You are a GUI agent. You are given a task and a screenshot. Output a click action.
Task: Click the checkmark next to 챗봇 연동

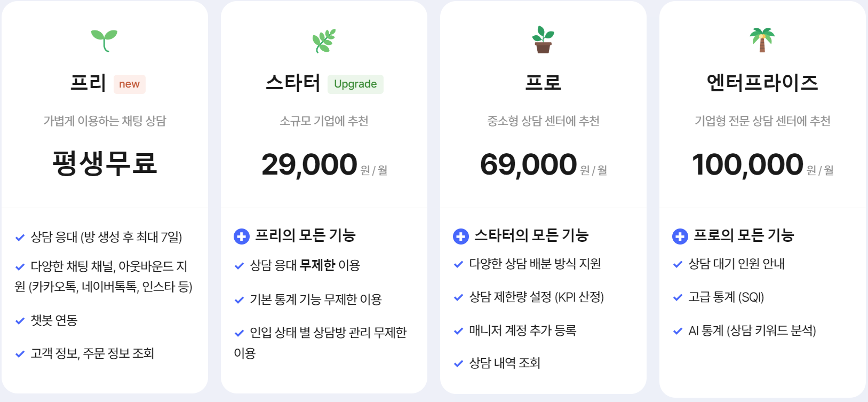pos(20,321)
